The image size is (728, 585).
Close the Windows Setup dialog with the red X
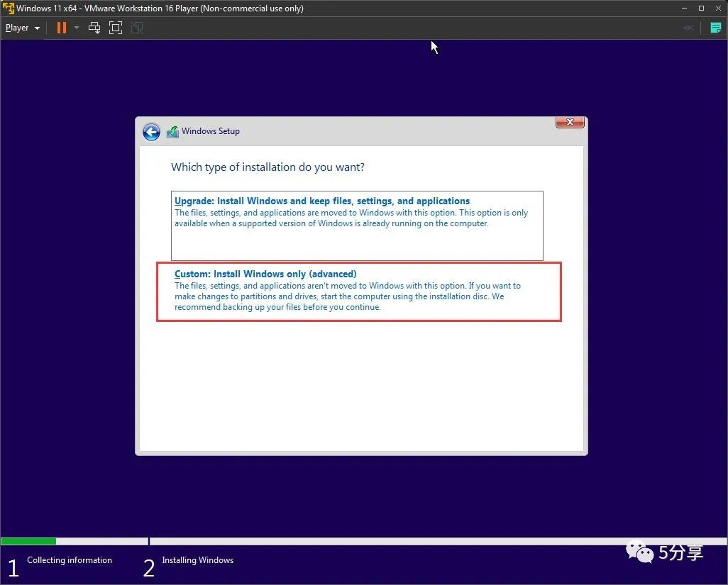[570, 122]
